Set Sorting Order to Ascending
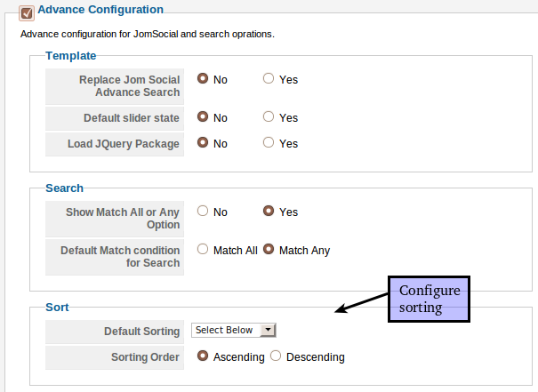Image resolution: width=538 pixels, height=392 pixels. pos(203,356)
